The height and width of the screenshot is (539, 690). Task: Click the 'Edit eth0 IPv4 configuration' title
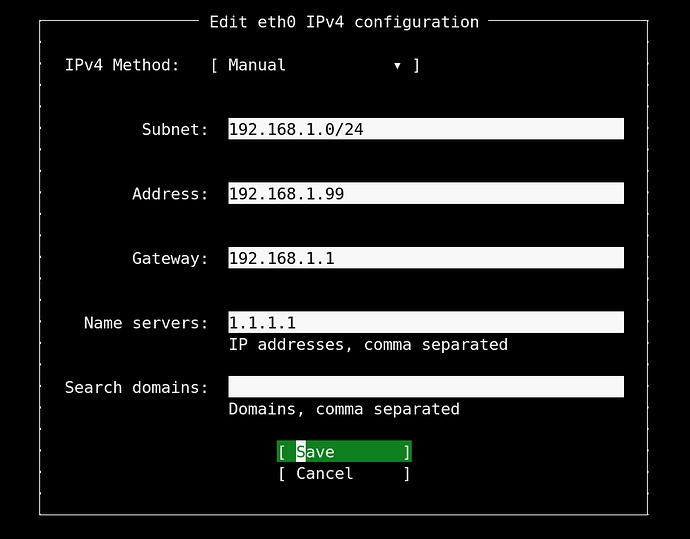[344, 22]
